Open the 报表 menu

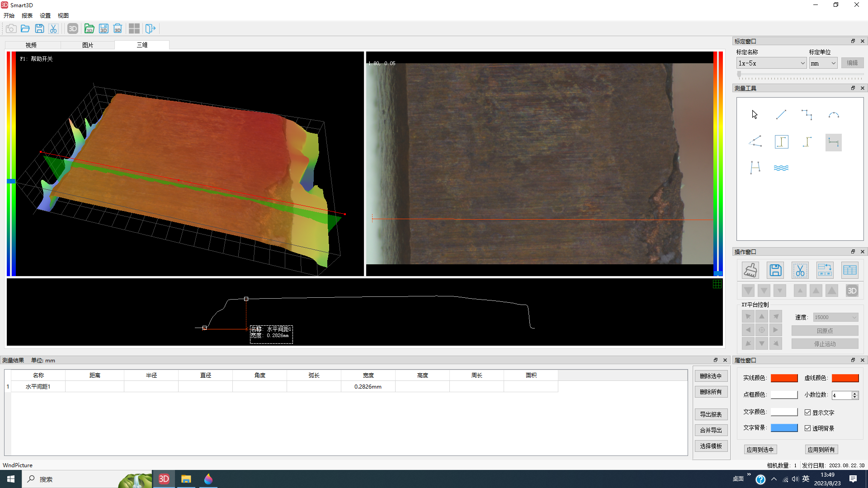pos(27,15)
